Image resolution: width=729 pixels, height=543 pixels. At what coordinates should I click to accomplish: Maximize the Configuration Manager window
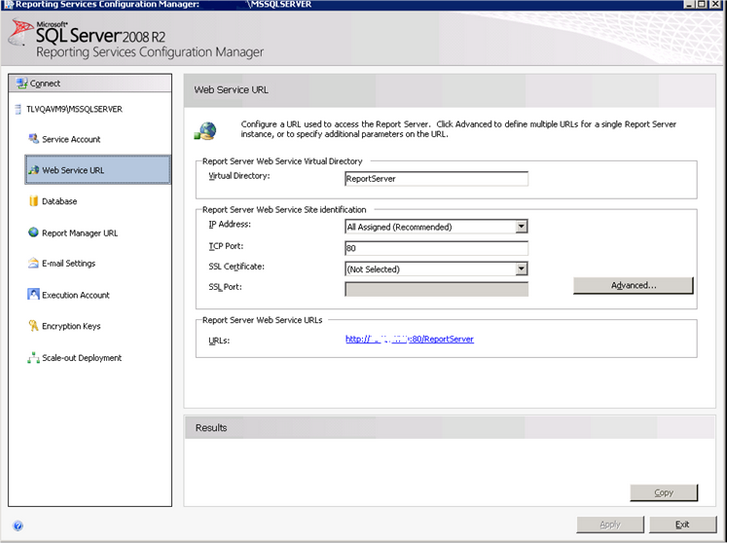702,4
